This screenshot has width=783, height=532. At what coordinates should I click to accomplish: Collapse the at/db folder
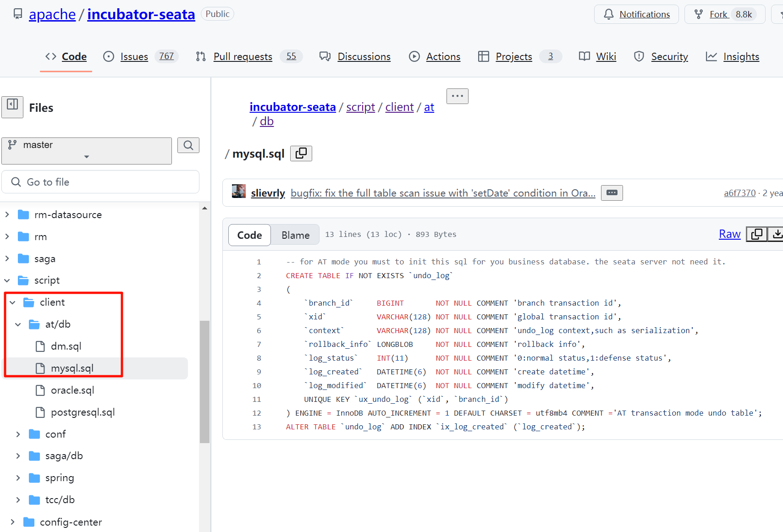18,324
